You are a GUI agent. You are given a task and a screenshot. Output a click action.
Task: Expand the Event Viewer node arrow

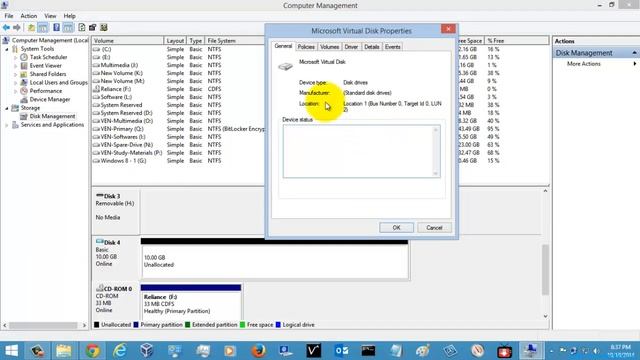tap(16, 66)
